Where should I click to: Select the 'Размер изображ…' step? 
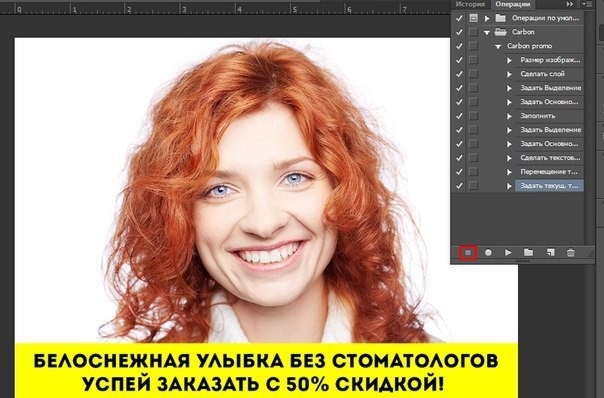(x=550, y=60)
